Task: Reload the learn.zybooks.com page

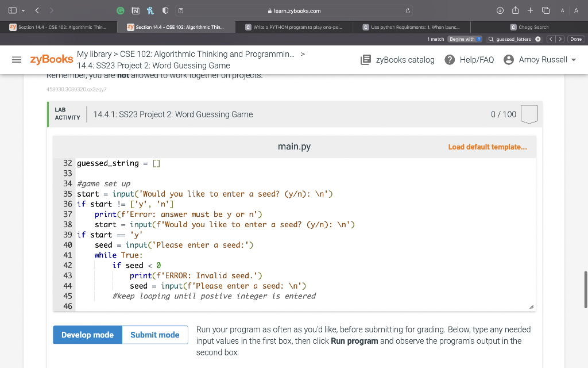Action: pyautogui.click(x=407, y=10)
